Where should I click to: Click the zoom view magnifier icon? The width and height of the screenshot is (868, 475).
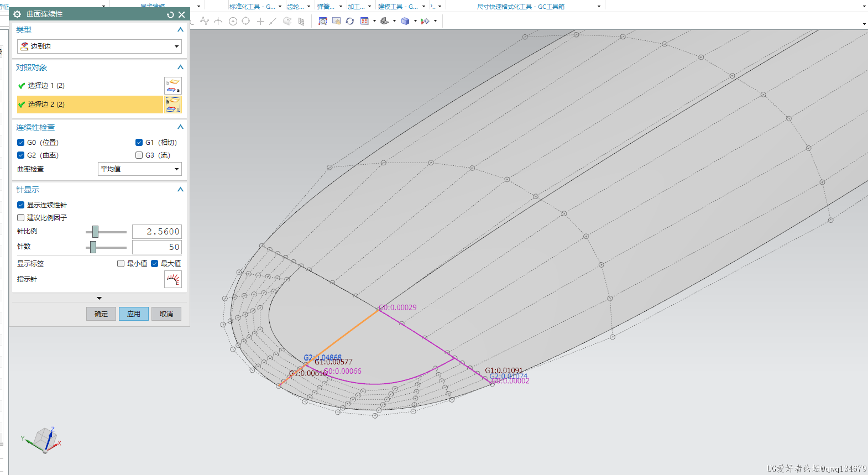323,21
